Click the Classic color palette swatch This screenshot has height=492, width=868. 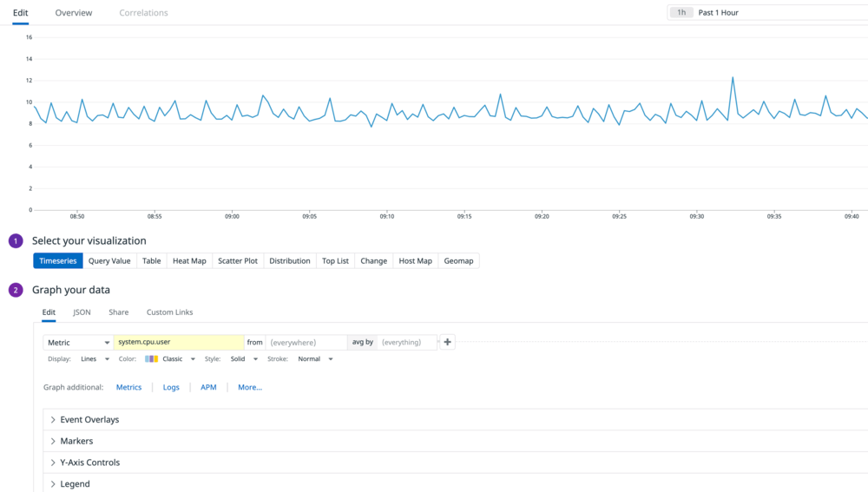pos(151,358)
